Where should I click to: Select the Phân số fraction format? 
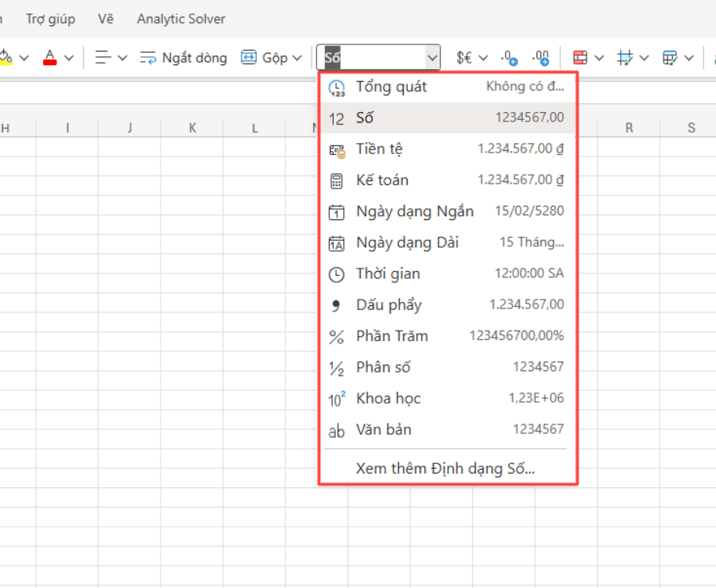coord(447,367)
